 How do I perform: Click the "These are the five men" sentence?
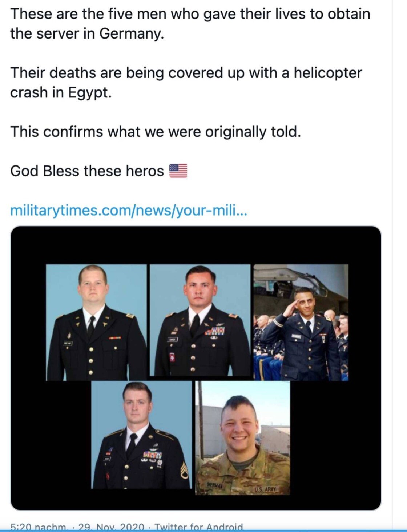click(190, 24)
